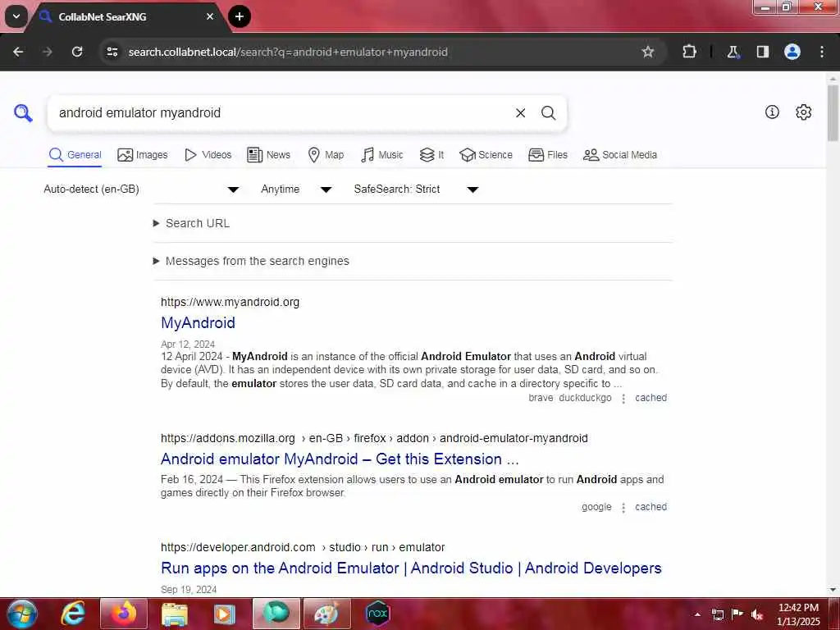Open the Anytime time range dropdown
Screen dimensions: 840x630
click(296, 189)
